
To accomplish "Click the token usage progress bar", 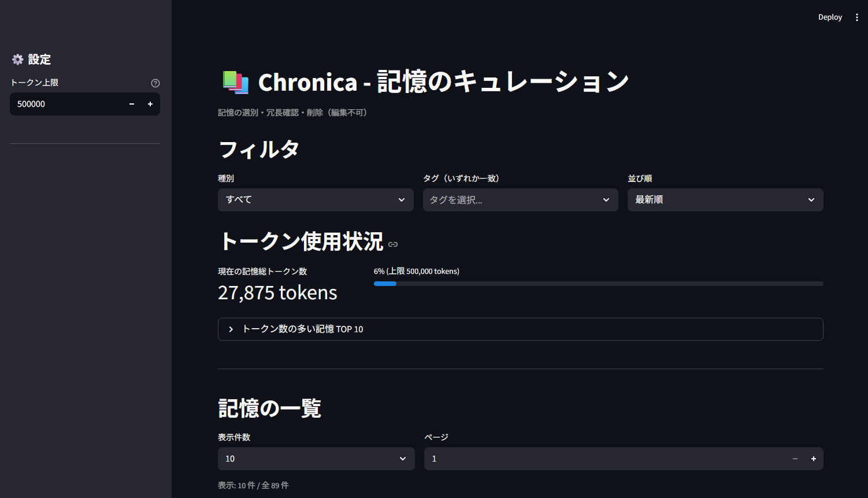I will [599, 284].
